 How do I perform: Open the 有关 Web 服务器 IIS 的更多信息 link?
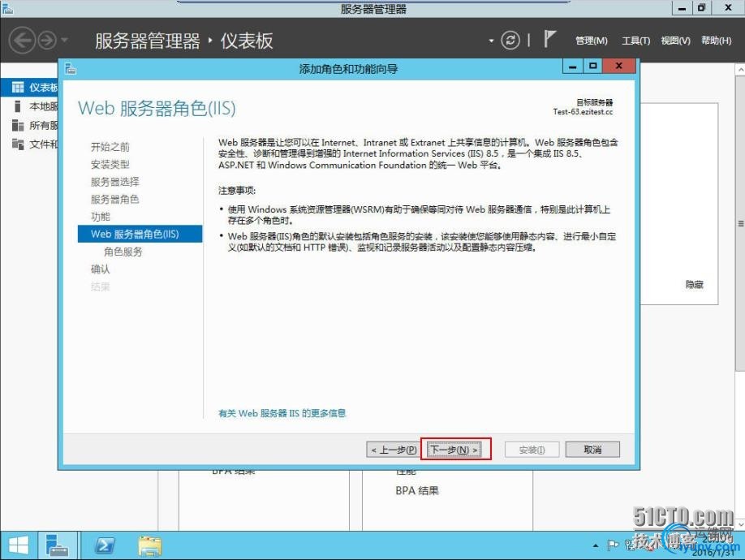coord(282,413)
